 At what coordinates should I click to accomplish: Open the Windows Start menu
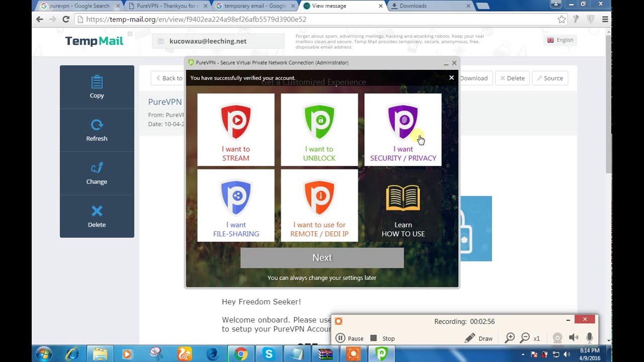44,354
